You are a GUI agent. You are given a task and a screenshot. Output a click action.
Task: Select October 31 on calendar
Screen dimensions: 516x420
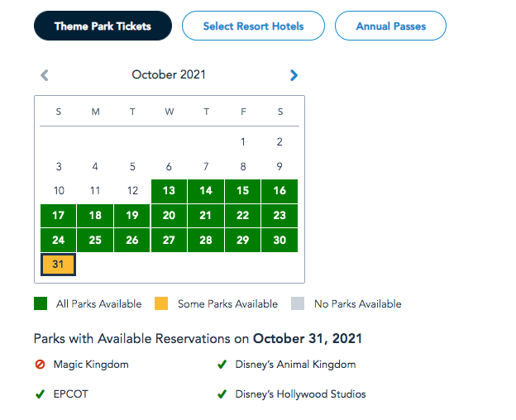pos(58,265)
